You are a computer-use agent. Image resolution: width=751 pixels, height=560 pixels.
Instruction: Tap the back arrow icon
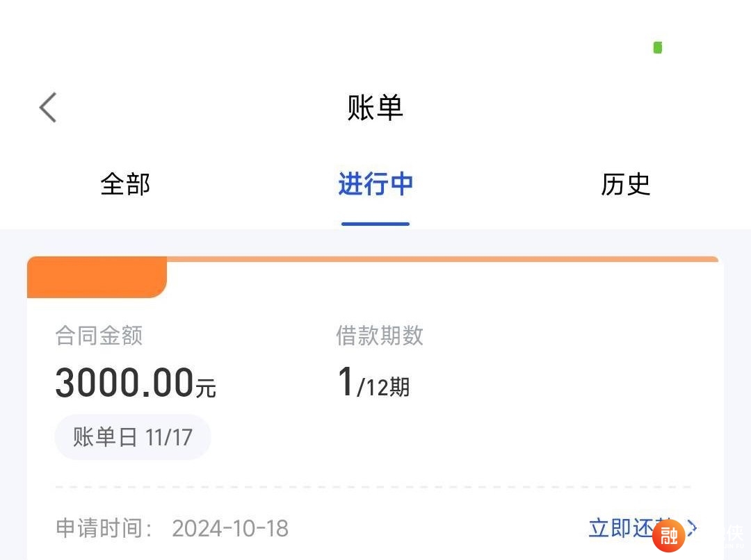[48, 107]
